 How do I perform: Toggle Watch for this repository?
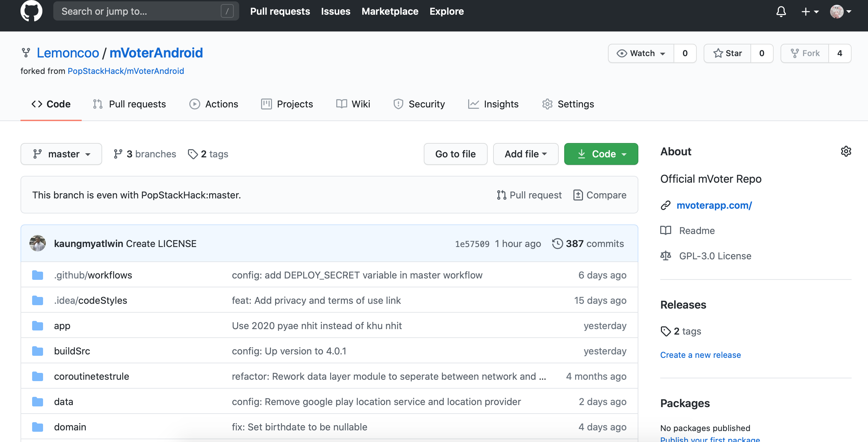641,53
